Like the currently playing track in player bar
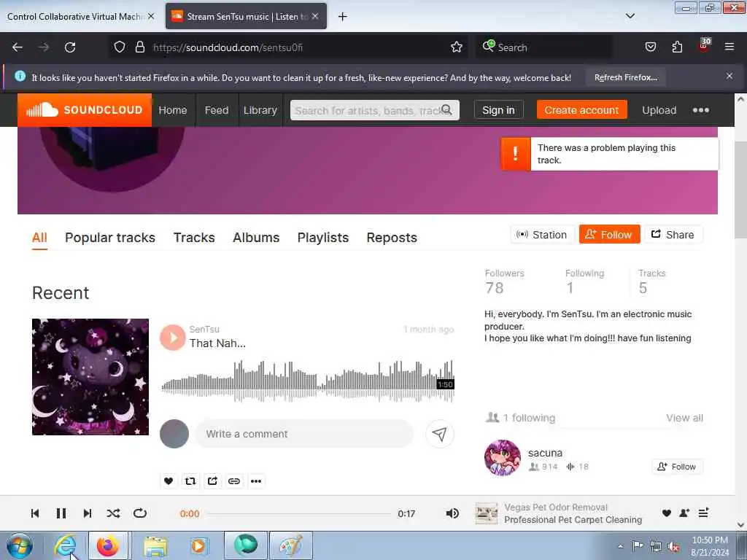Screen dimensions: 747x560 pyautogui.click(x=667, y=513)
